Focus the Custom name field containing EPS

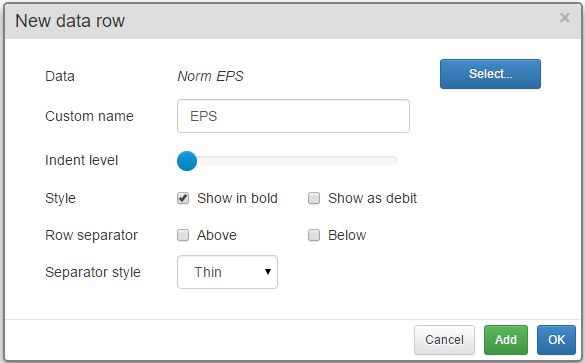[293, 116]
